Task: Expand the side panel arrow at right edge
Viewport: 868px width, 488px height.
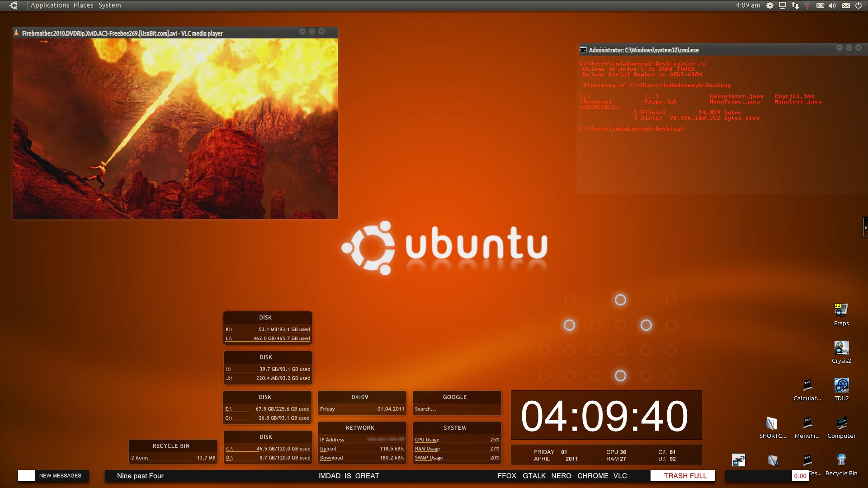Action: 865,228
